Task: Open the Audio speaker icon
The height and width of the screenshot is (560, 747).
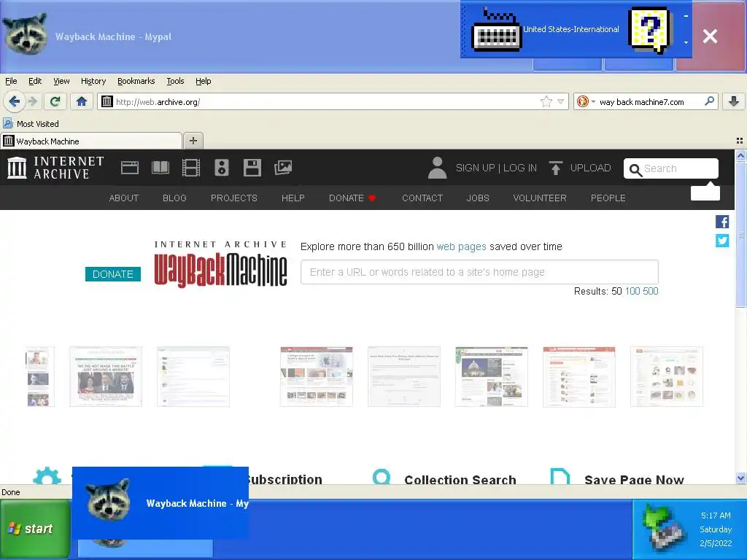Action: (222, 168)
